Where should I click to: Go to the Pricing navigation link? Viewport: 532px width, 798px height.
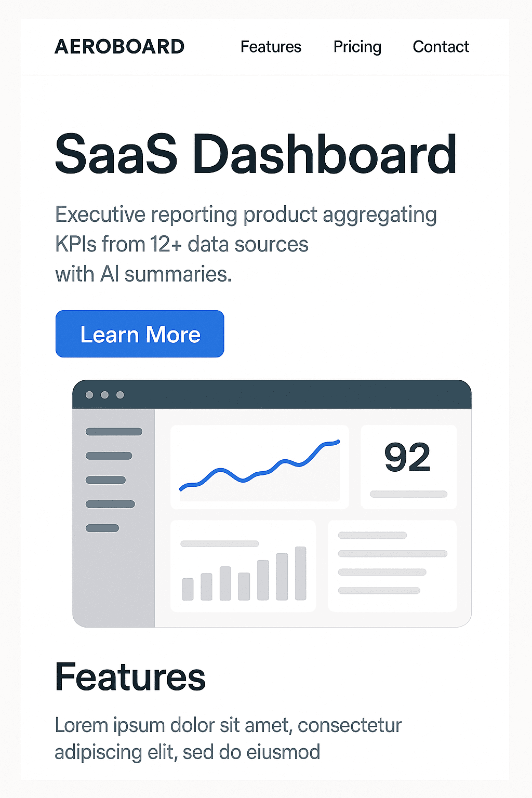[357, 47]
